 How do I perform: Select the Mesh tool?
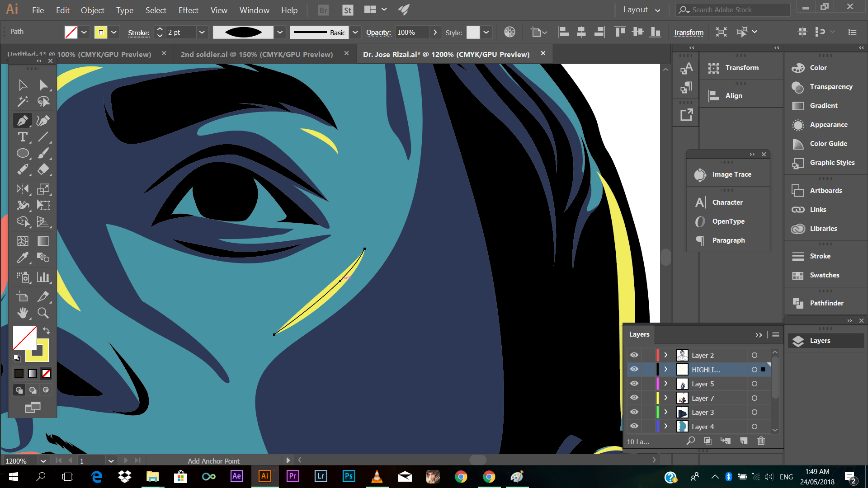point(23,241)
